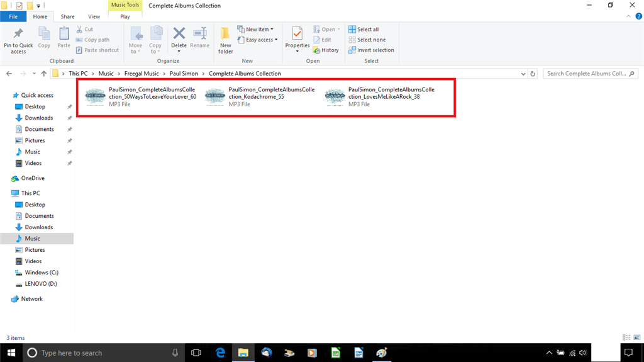Open recent locations dropdown arrow
644x362 pixels.
(x=34, y=74)
